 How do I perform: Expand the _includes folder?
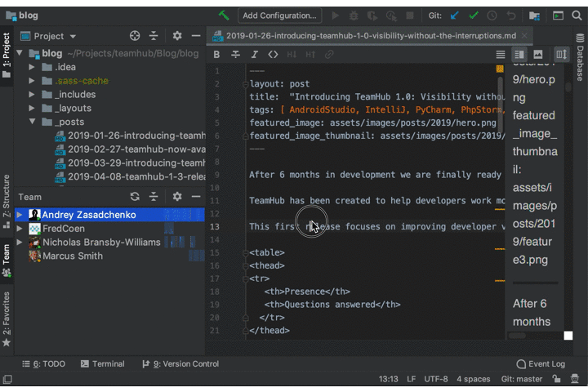pos(32,94)
